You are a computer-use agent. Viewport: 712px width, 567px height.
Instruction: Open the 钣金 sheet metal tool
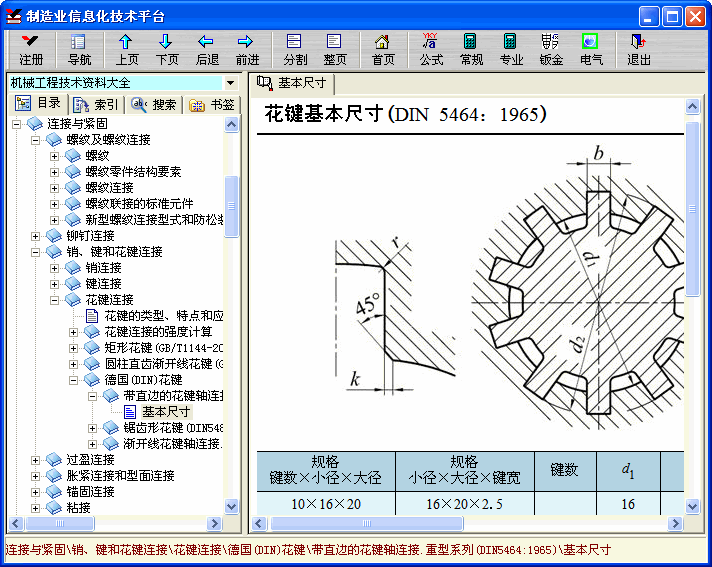[551, 49]
